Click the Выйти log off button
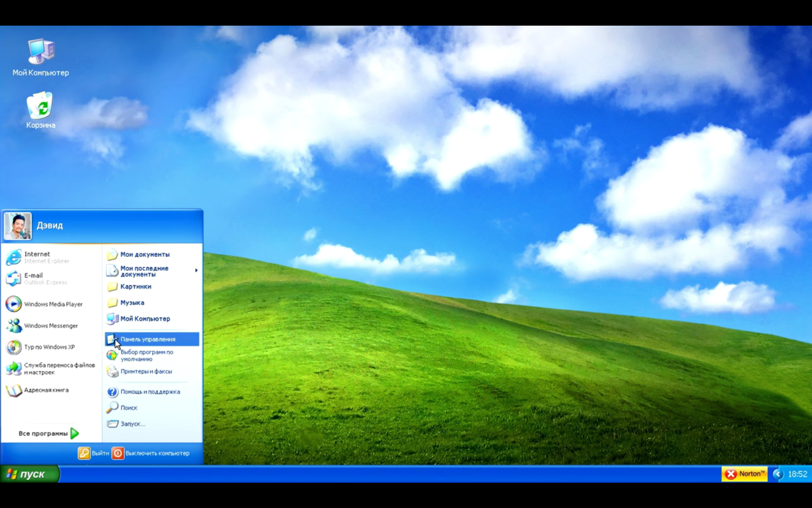812x508 pixels. tap(94, 453)
